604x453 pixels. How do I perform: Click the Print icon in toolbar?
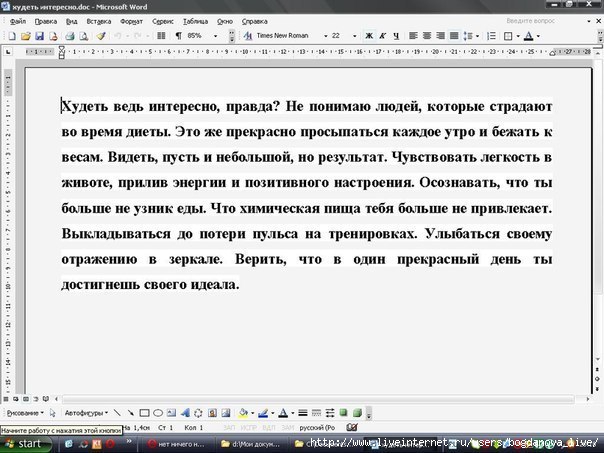pyautogui.click(x=70, y=36)
